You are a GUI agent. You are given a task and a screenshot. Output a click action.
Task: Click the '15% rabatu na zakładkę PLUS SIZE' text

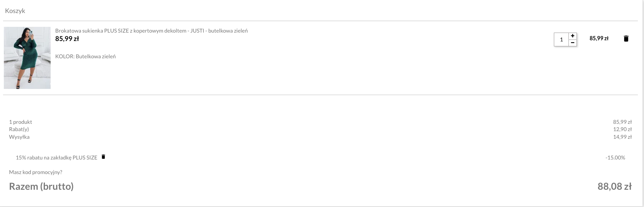coord(56,158)
